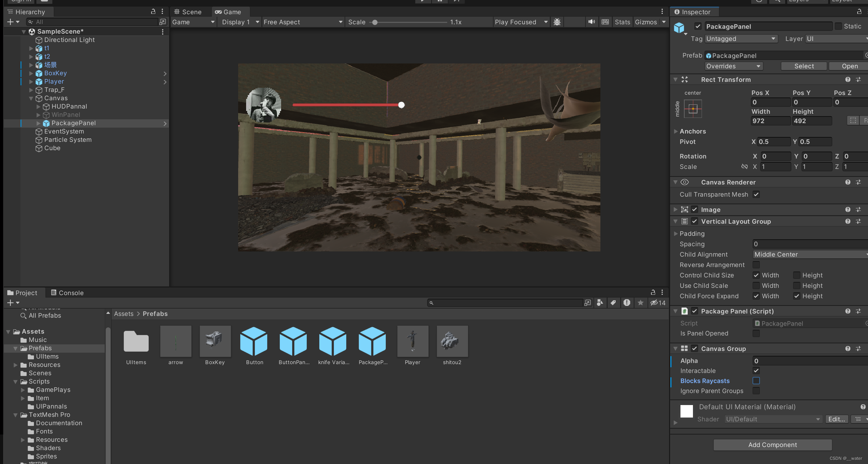The width and height of the screenshot is (868, 464).
Task: Mute audio in Game view toolbar
Action: coord(591,22)
